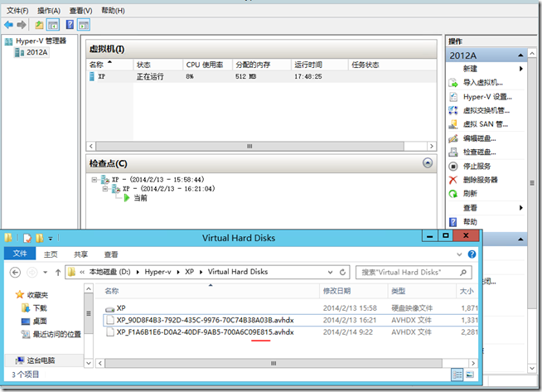Select the XP virtual machine row

click(x=261, y=76)
